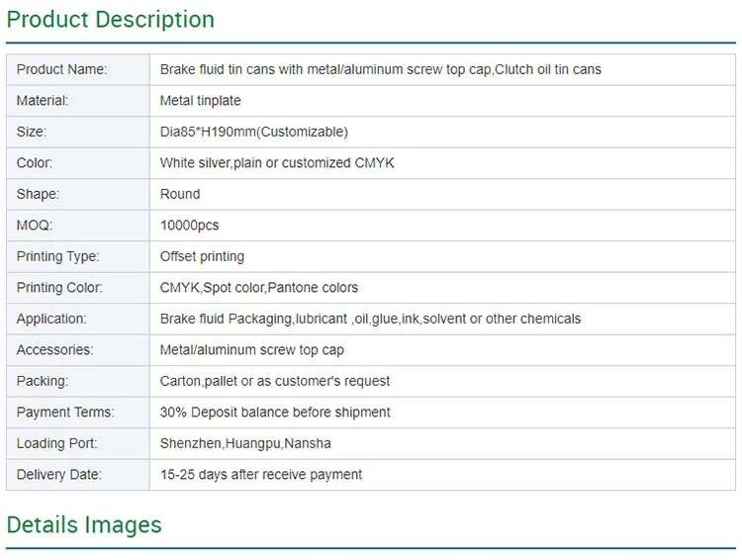Click the Packing row value text
Viewport: 742px width, 560px height.
pos(275,381)
